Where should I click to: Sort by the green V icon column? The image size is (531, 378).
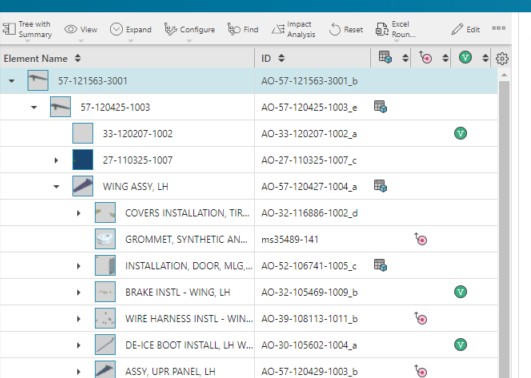click(x=485, y=58)
